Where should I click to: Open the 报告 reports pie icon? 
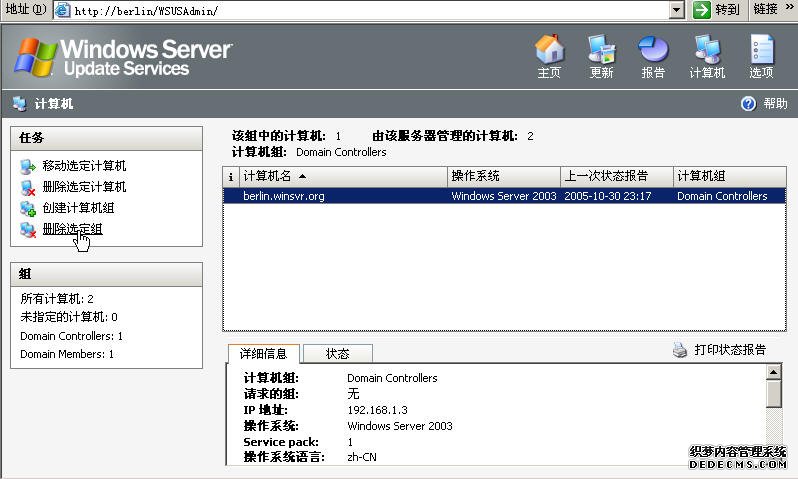point(653,50)
